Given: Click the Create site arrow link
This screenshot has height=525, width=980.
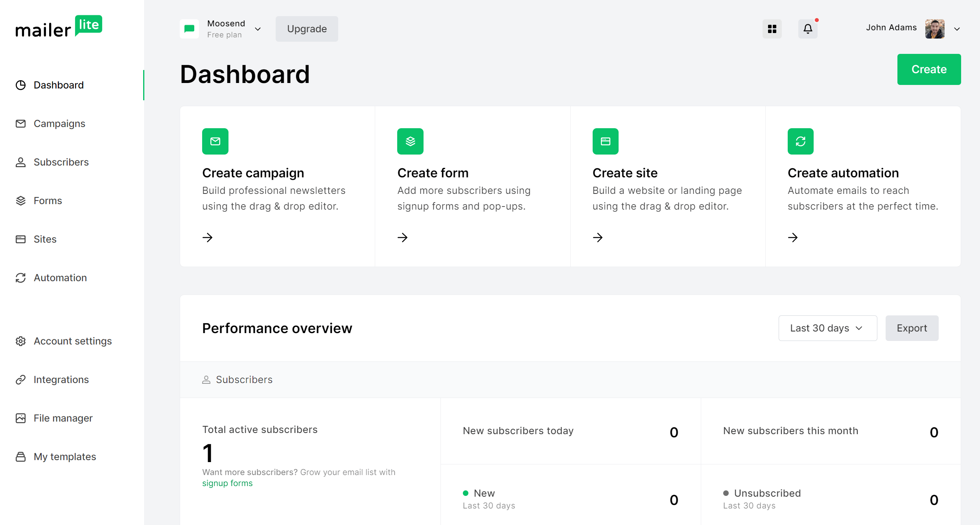Looking at the screenshot, I should point(598,237).
